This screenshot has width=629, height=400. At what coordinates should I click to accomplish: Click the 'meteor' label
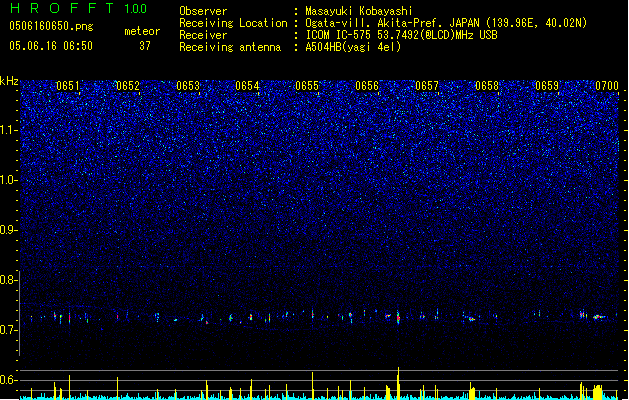(x=142, y=31)
